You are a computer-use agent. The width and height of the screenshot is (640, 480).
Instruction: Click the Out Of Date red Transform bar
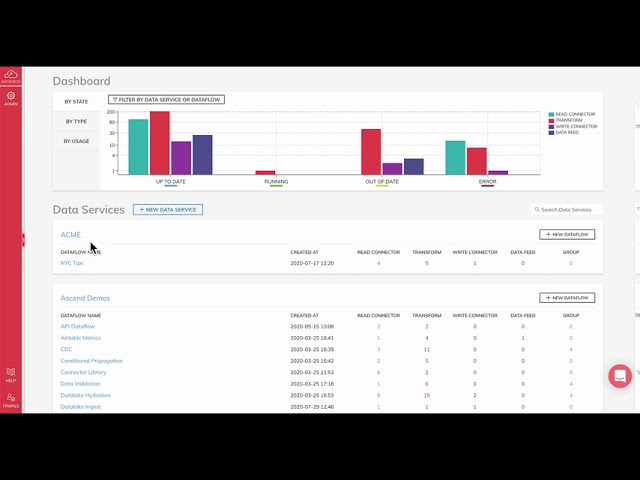[x=371, y=152]
